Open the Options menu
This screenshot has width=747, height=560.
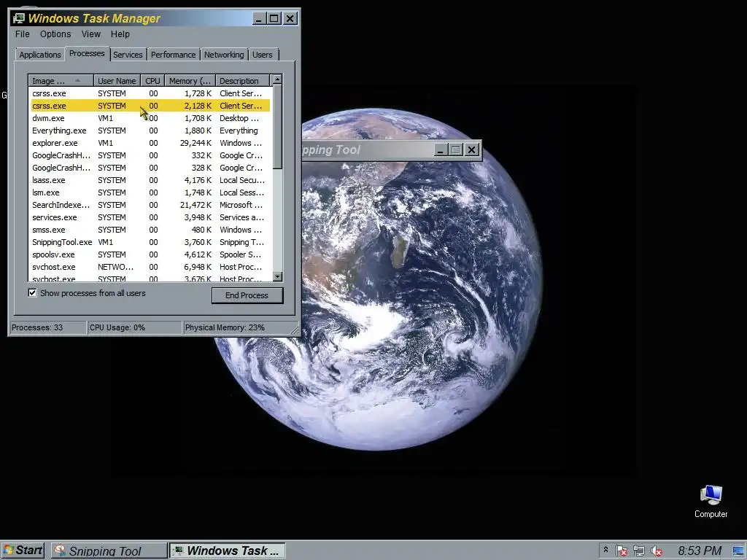(x=55, y=34)
